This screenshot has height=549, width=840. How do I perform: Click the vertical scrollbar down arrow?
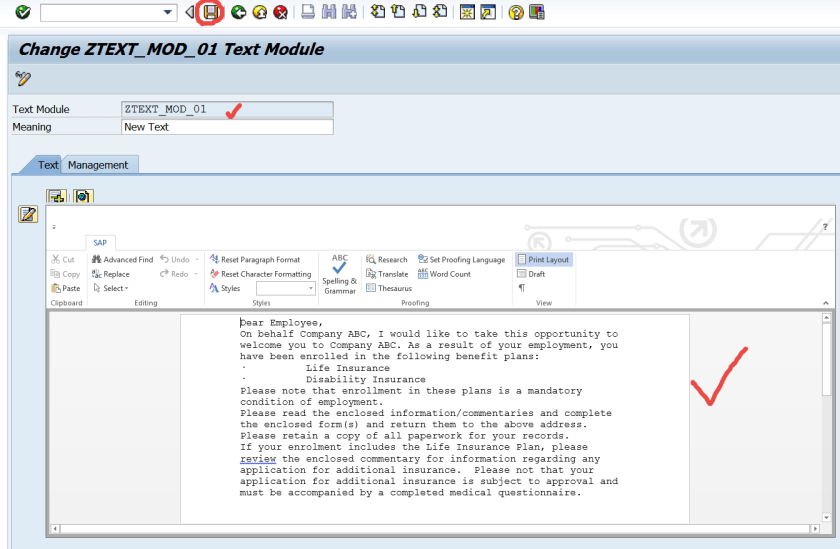826,517
